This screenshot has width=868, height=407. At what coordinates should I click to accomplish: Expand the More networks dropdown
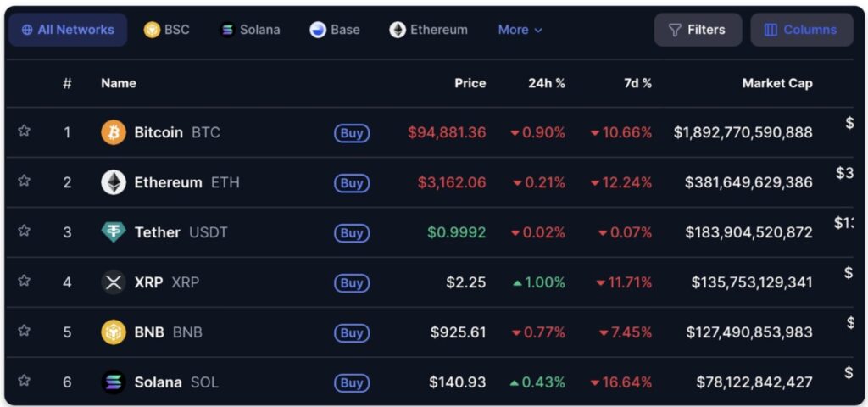520,30
